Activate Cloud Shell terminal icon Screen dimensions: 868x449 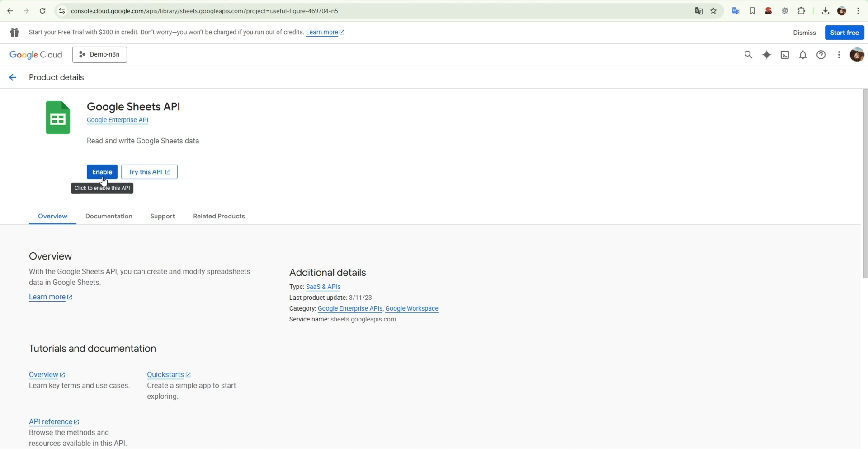pos(785,55)
